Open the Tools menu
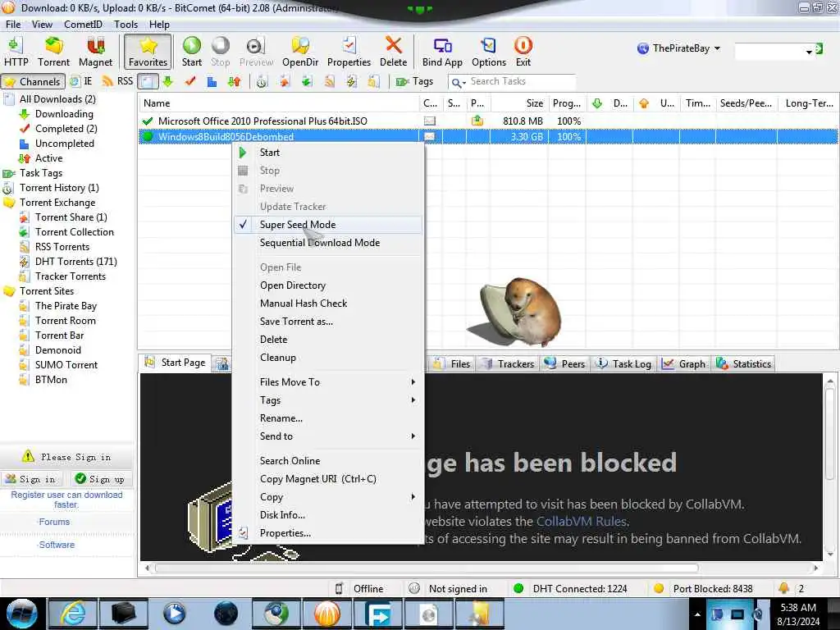 tap(126, 25)
